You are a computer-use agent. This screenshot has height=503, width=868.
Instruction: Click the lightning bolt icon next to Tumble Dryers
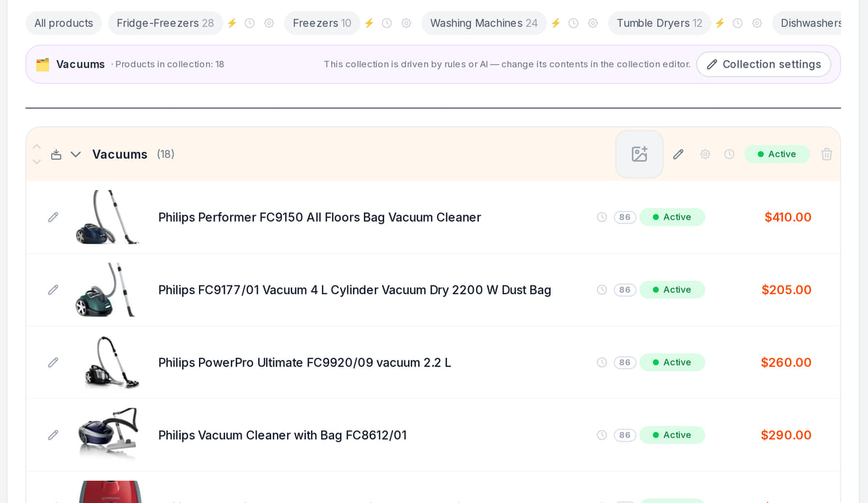click(x=720, y=23)
